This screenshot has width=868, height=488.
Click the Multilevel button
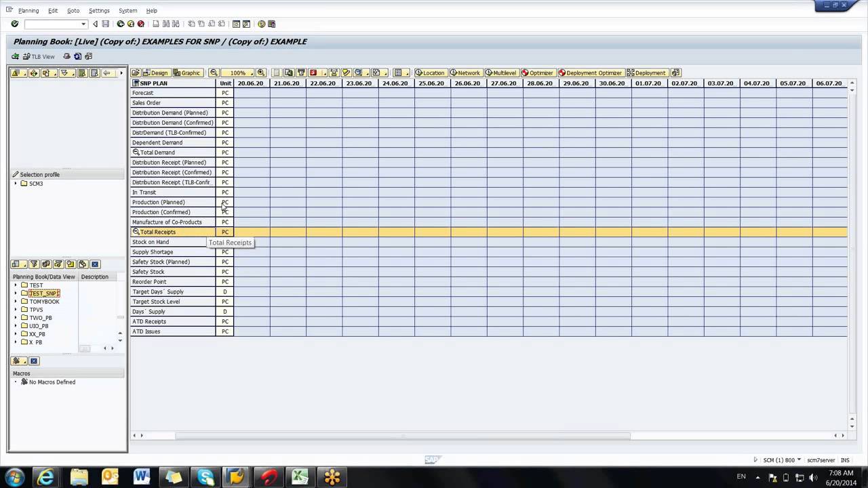[500, 73]
